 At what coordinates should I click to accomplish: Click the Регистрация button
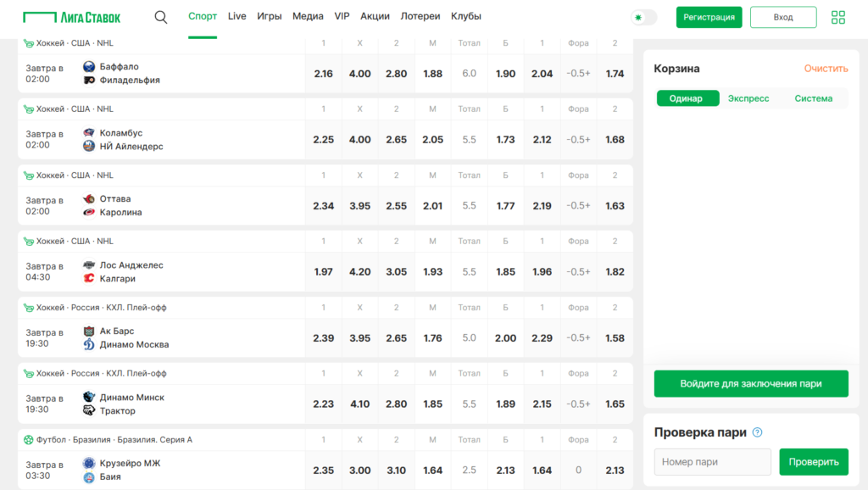pyautogui.click(x=709, y=17)
